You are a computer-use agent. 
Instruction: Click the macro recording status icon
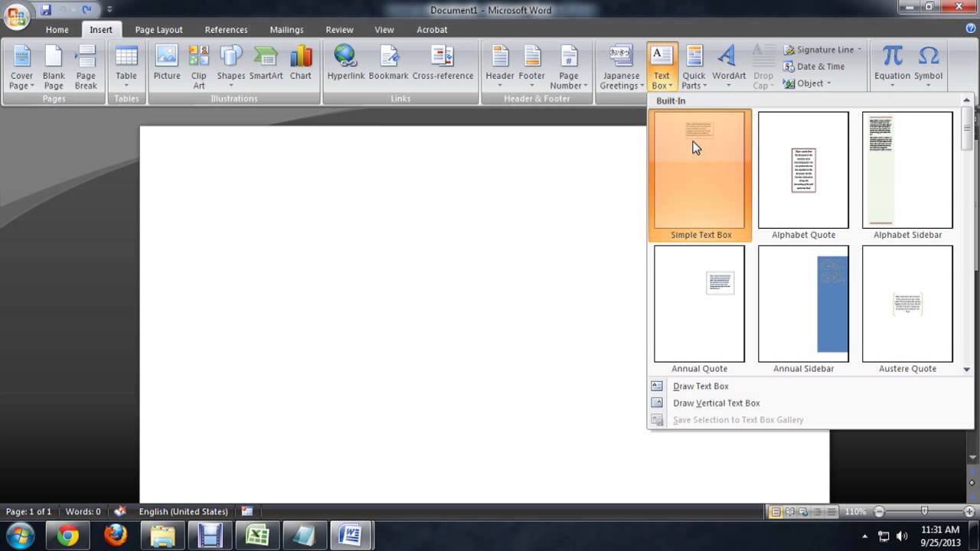[247, 511]
